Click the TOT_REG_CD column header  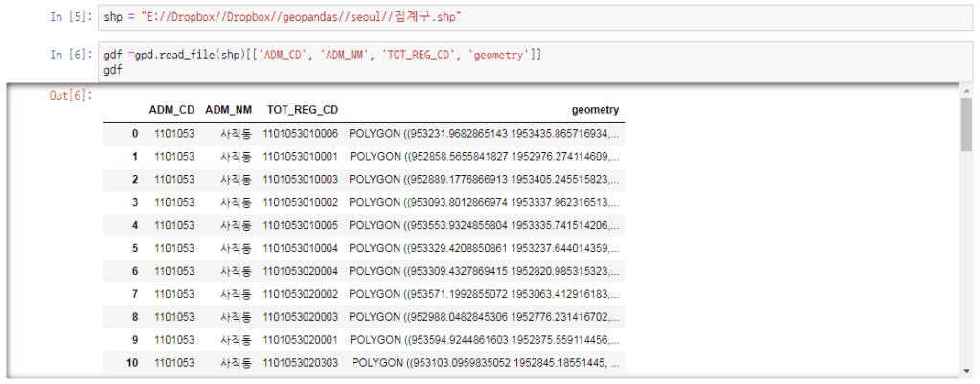click(x=302, y=110)
